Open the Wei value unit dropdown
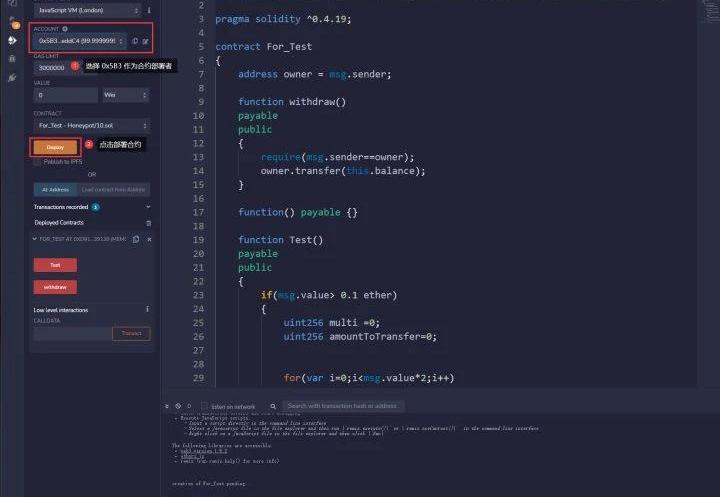 (x=125, y=95)
